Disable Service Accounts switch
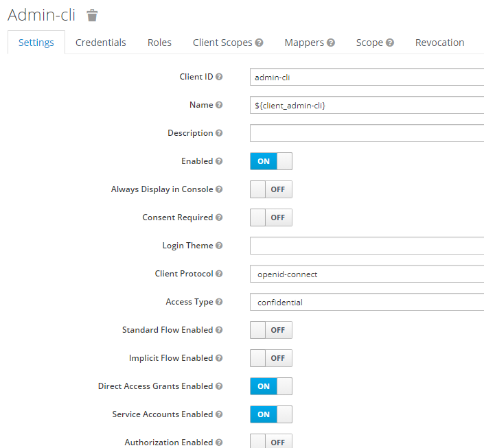 [x=271, y=414]
